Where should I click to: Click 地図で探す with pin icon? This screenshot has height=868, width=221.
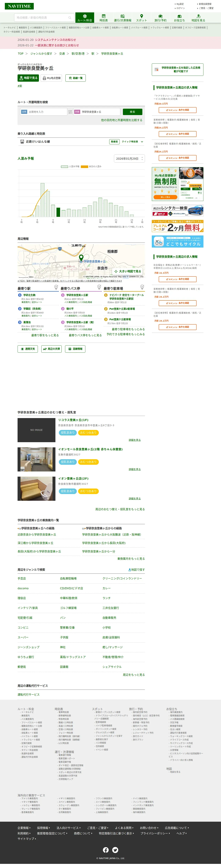[136, 569]
